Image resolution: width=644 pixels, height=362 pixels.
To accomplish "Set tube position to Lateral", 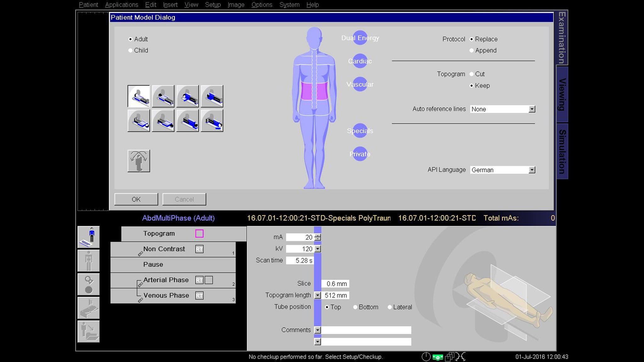I will click(390, 307).
